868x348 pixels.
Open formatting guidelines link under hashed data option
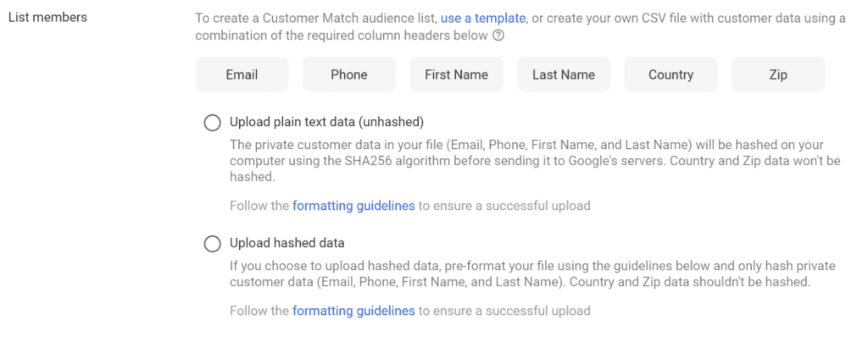click(353, 311)
